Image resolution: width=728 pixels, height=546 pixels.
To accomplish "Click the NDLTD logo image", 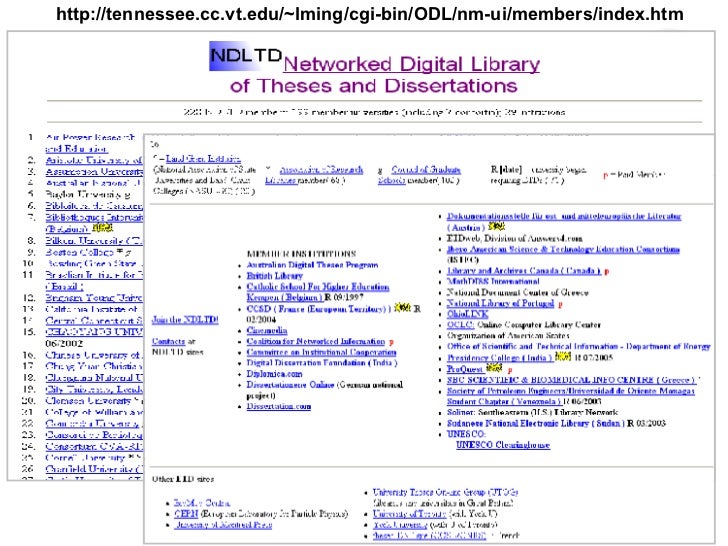I will 246,56.
